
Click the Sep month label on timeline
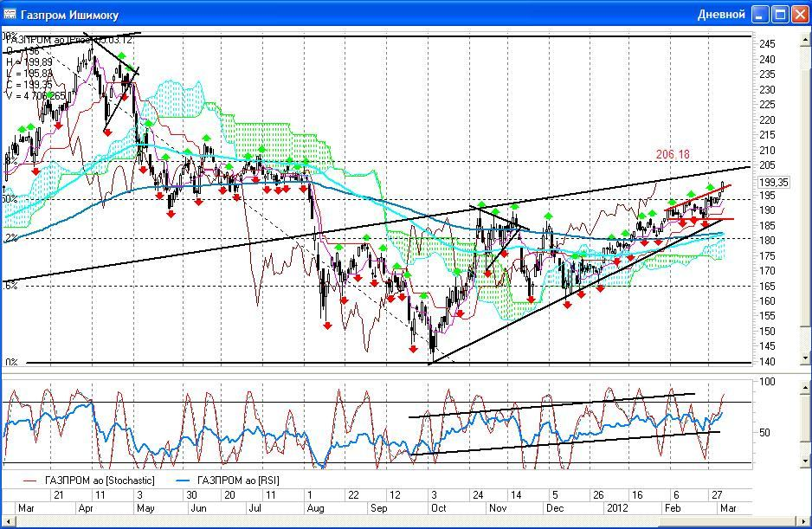(378, 507)
